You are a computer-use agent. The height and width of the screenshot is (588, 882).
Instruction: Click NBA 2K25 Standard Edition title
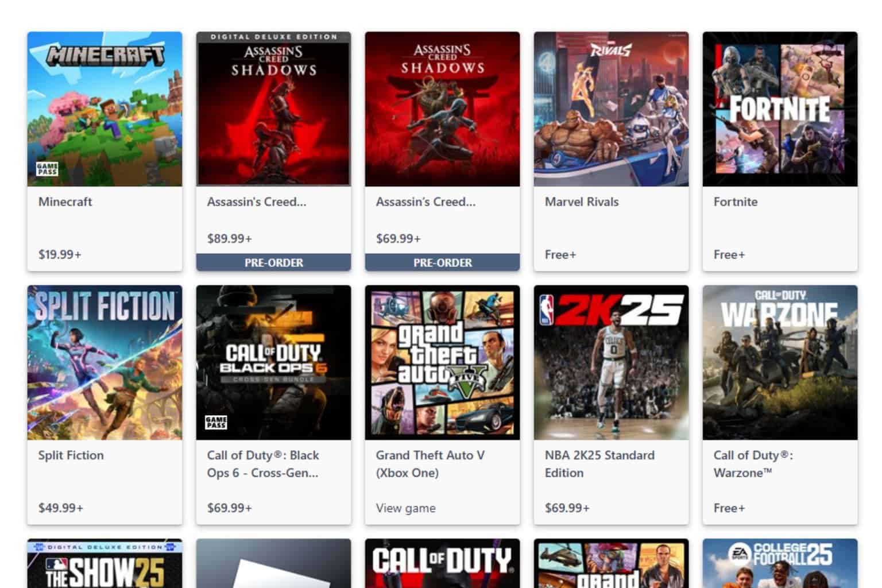(599, 464)
